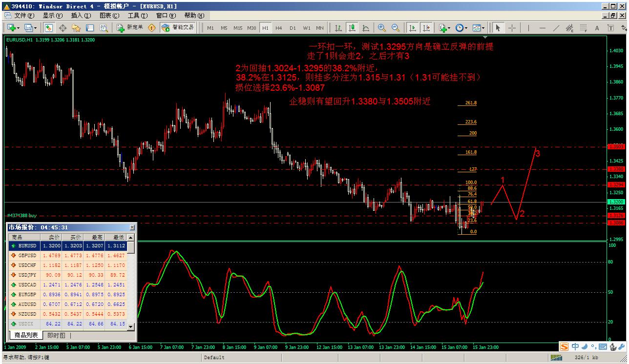
Task: Switch to bar chart display
Action: pos(338,28)
